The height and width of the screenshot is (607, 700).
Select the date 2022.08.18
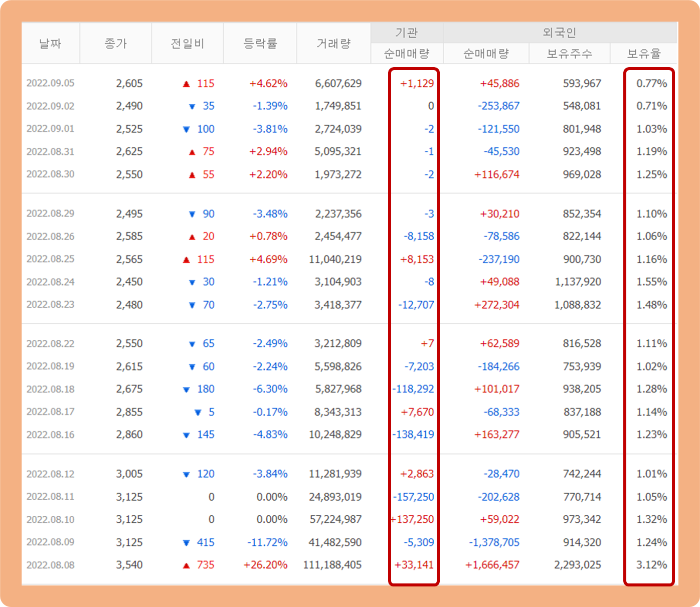[50, 389]
